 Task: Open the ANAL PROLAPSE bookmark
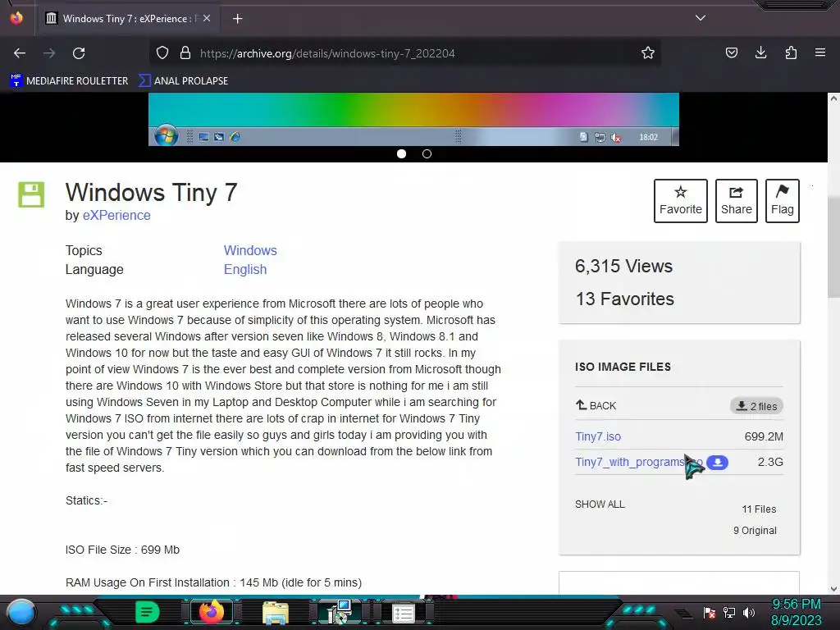[x=184, y=81]
